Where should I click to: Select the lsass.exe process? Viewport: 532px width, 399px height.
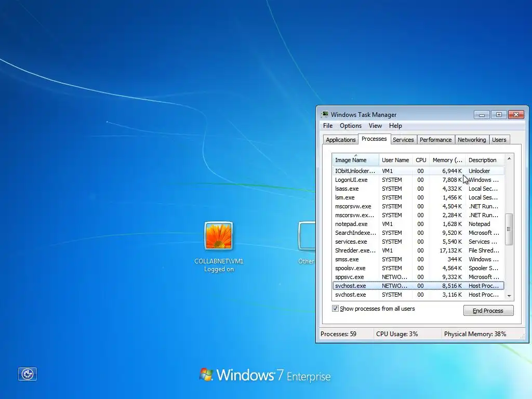click(x=418, y=188)
